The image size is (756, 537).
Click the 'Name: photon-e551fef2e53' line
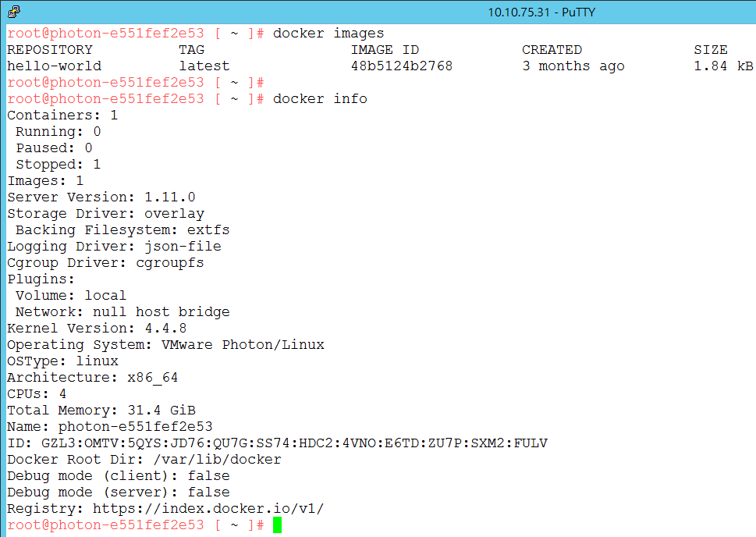(x=110, y=427)
